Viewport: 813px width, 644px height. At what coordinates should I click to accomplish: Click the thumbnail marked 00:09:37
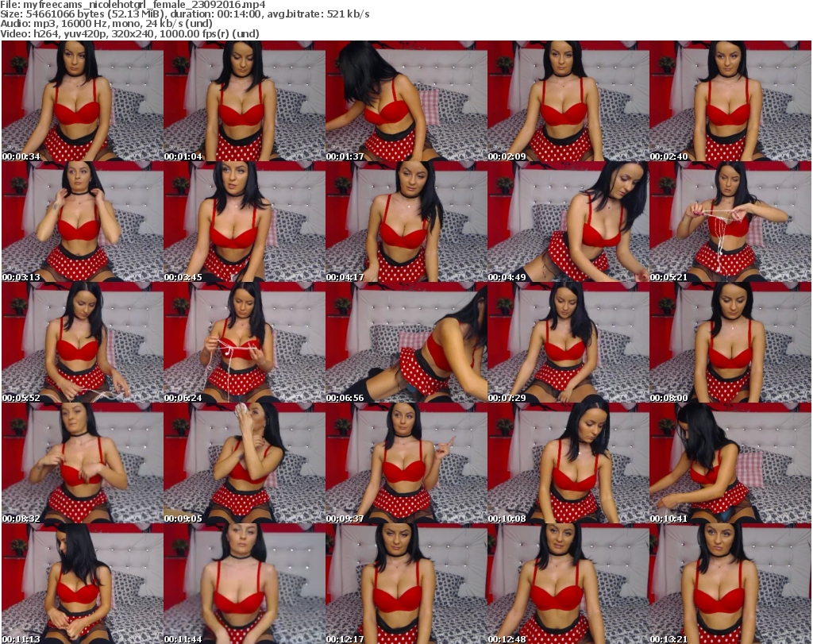406,463
